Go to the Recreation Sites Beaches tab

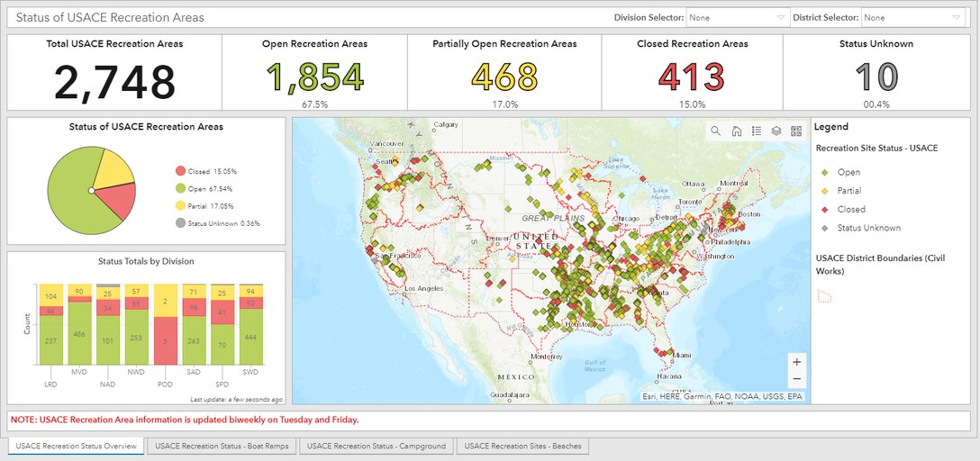tap(522, 446)
